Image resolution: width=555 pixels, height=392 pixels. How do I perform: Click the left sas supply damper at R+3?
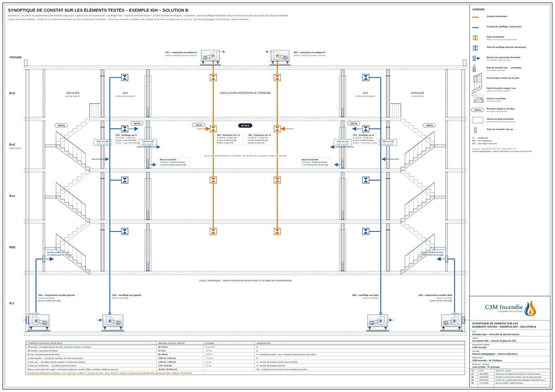click(125, 78)
